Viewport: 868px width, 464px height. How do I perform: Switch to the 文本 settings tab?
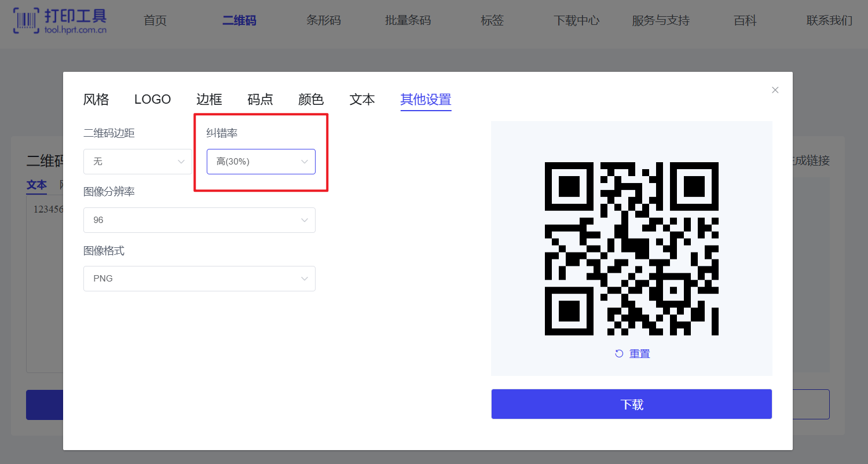[362, 100]
